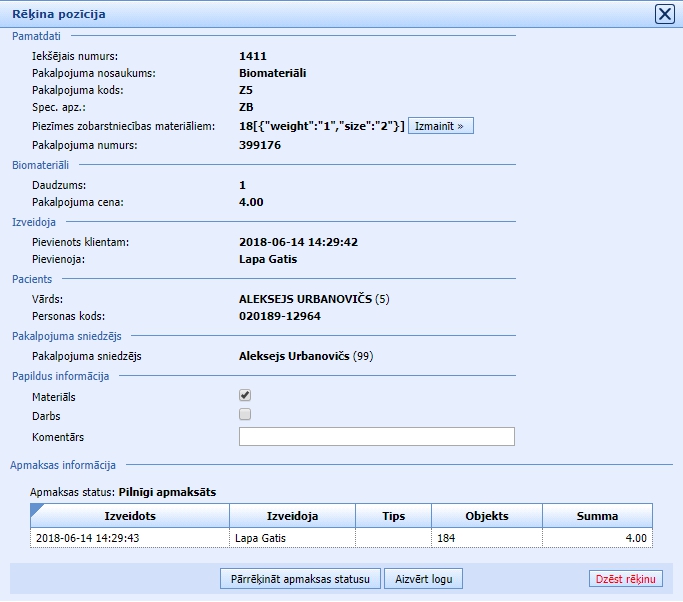Screen dimensions: 683x602
Task: Click the Summa cell value 4.00
Action: (x=636, y=538)
